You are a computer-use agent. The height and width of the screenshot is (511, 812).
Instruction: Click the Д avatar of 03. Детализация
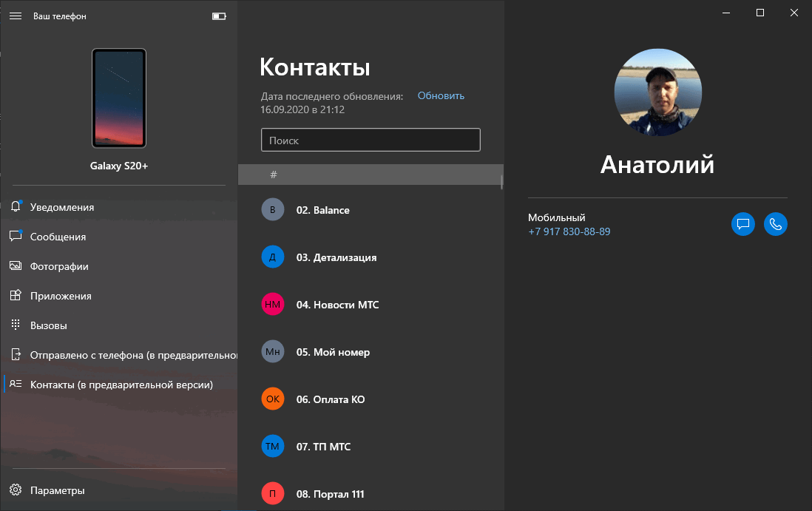(x=273, y=257)
